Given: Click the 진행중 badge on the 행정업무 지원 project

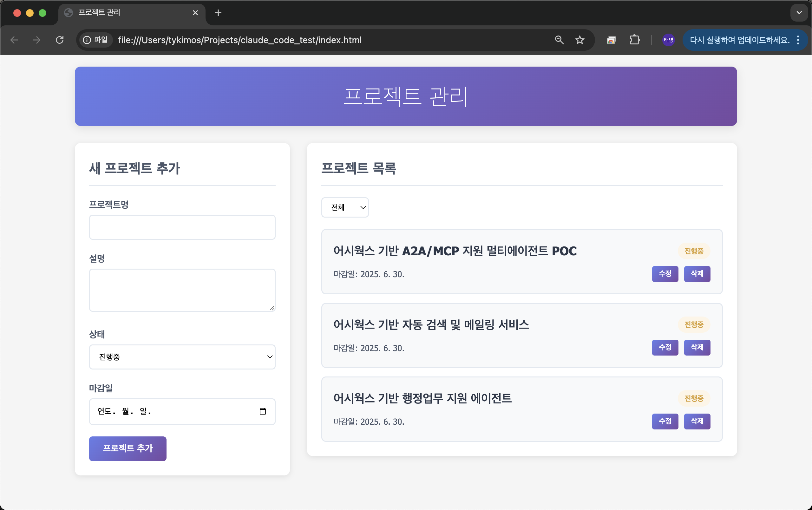Looking at the screenshot, I should (x=694, y=398).
